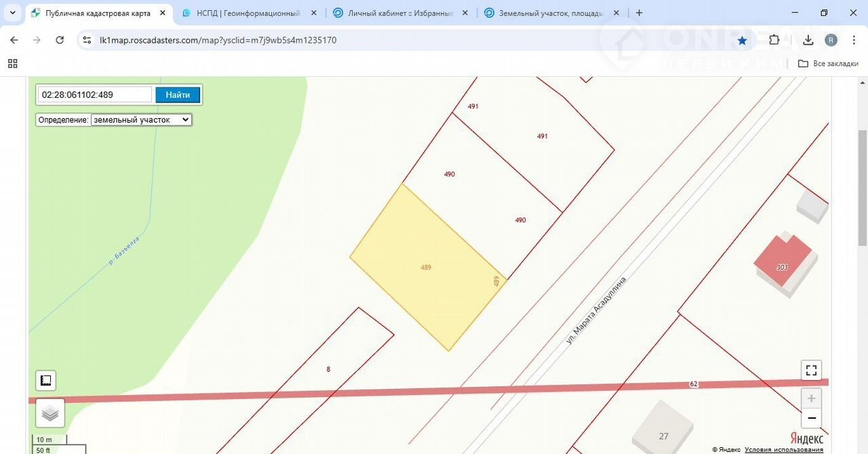Expand map to fullscreen mode

point(811,371)
